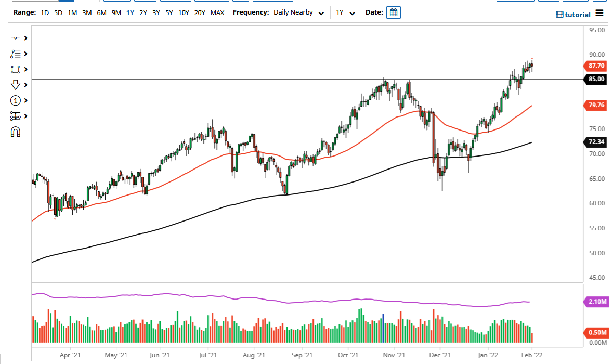Pick the arrow drawing tool
This screenshot has width=613, height=364.
[x=16, y=85]
